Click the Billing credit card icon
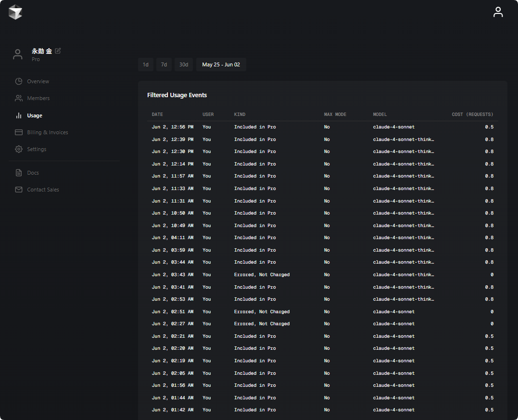Image resolution: width=518 pixels, height=420 pixels. (19, 132)
